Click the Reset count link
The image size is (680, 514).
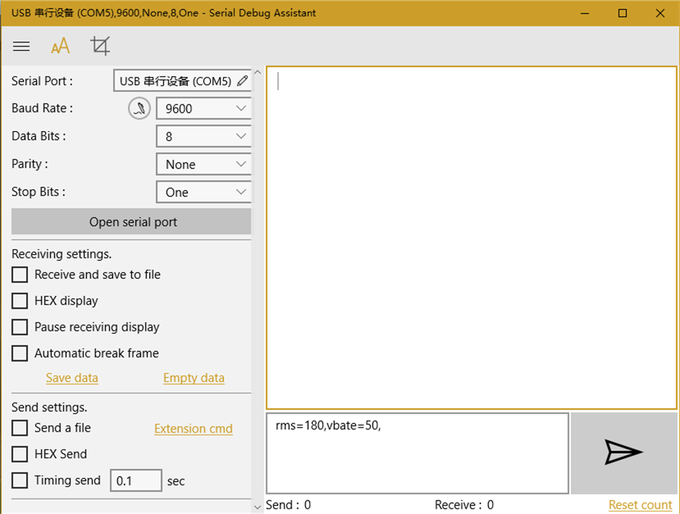point(640,505)
